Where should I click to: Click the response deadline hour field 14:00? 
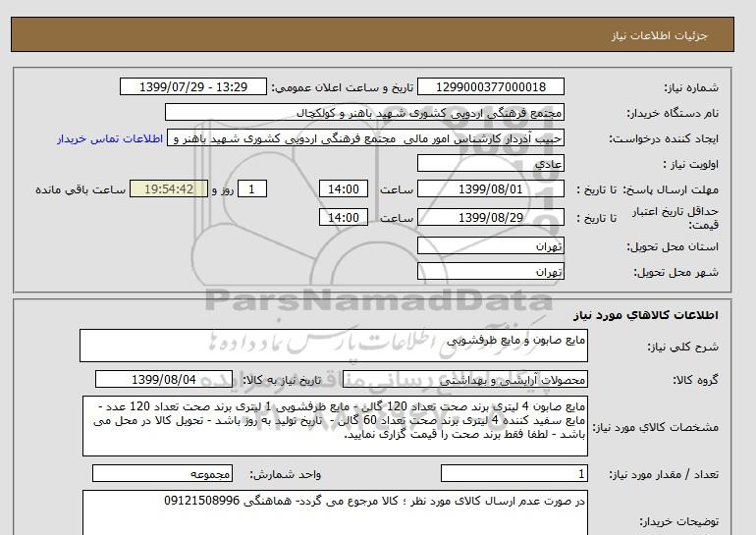pyautogui.click(x=344, y=188)
